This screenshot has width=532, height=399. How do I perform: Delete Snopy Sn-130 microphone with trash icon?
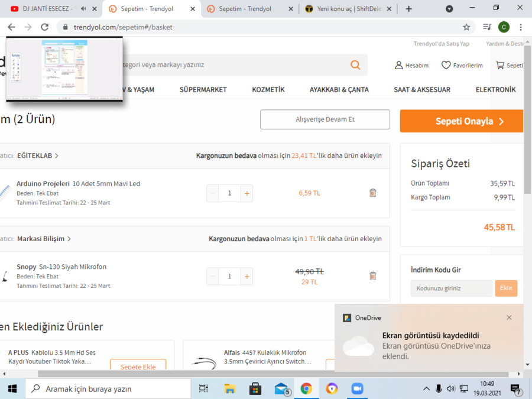(372, 276)
